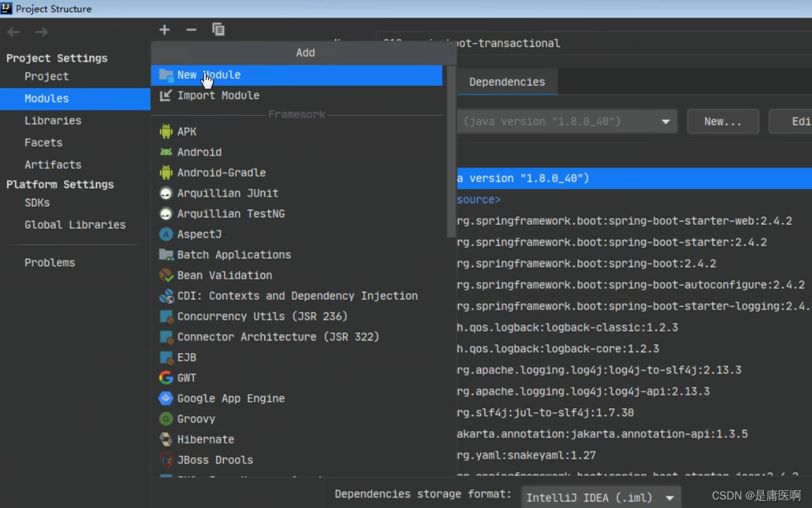The height and width of the screenshot is (508, 812).
Task: Open Facets settings
Action: [x=43, y=143]
